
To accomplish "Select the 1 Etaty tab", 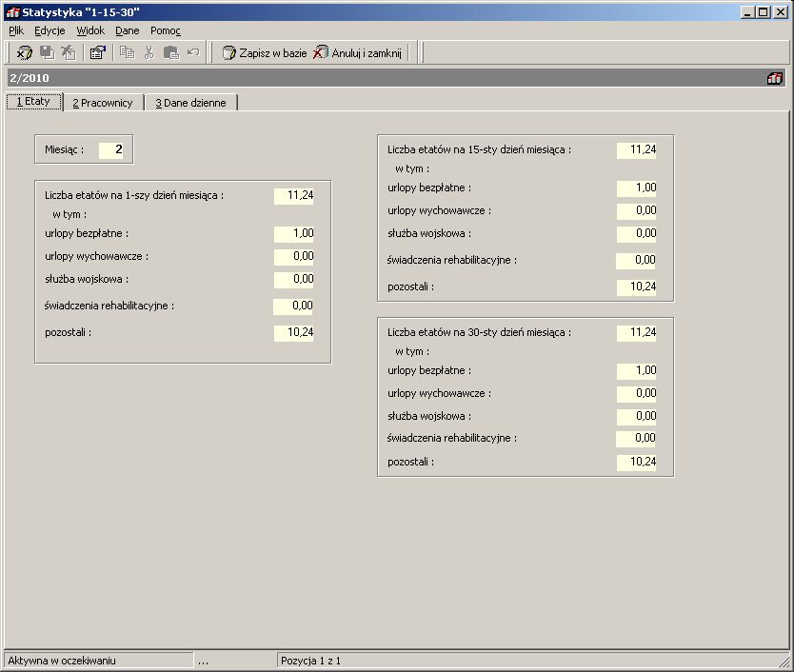I will pyautogui.click(x=34, y=102).
